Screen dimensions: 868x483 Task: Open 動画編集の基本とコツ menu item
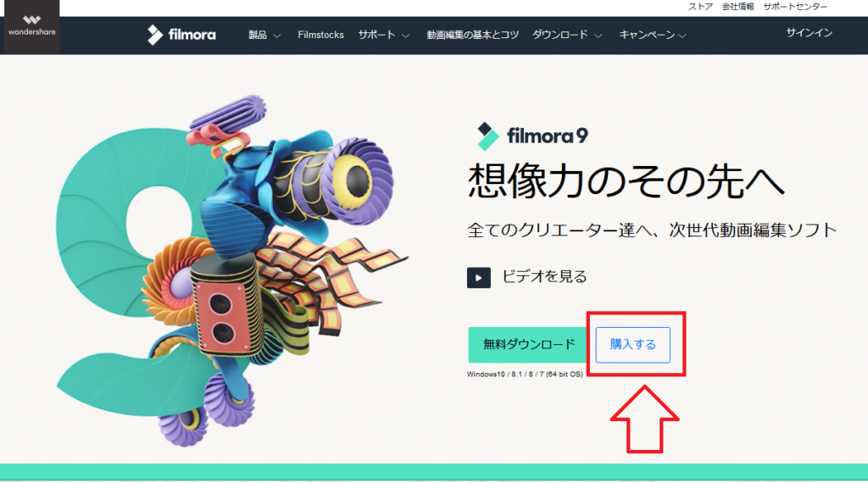tap(472, 35)
